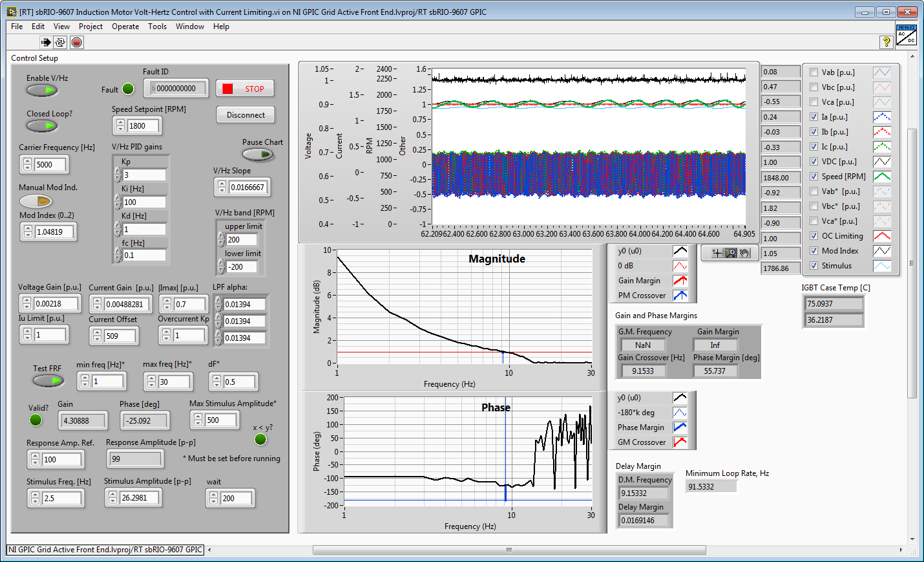The height and width of the screenshot is (562, 924).
Task: Click the Response Amp. Ref. field showing 100
Action: (x=61, y=460)
